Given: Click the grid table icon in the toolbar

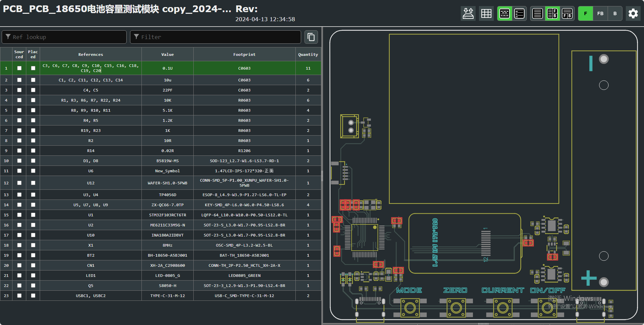Looking at the screenshot, I should 486,13.
